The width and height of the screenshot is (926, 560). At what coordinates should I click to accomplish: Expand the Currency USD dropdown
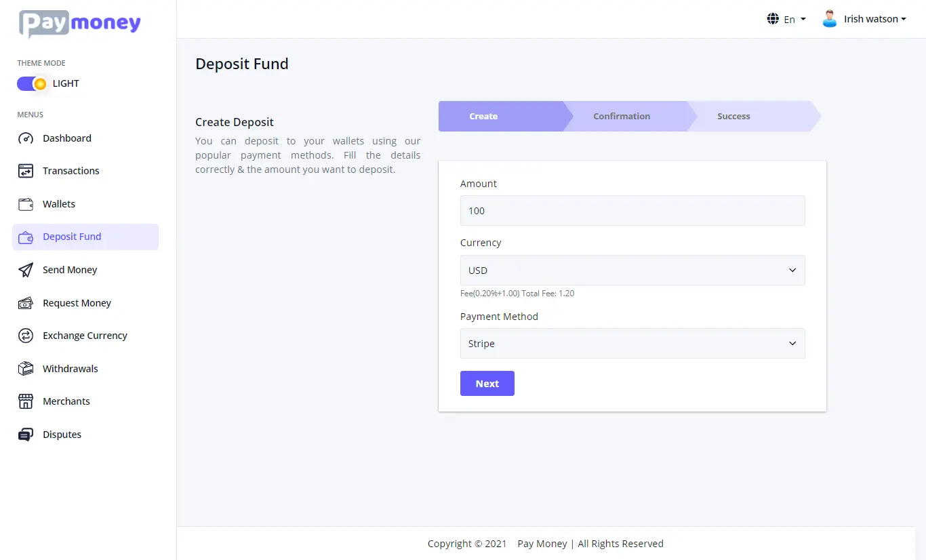tap(632, 270)
